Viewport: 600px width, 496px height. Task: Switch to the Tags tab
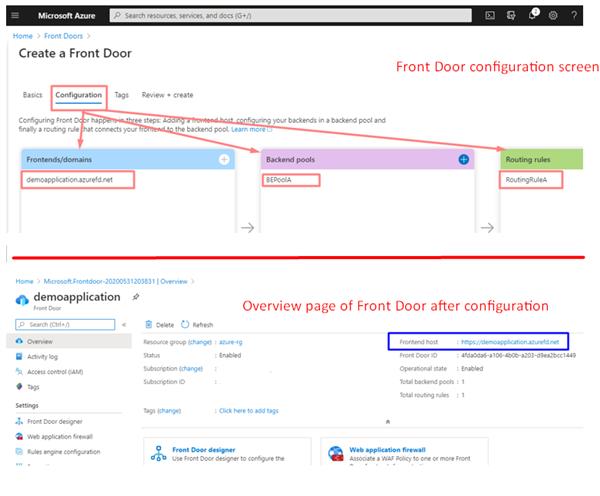(x=121, y=95)
